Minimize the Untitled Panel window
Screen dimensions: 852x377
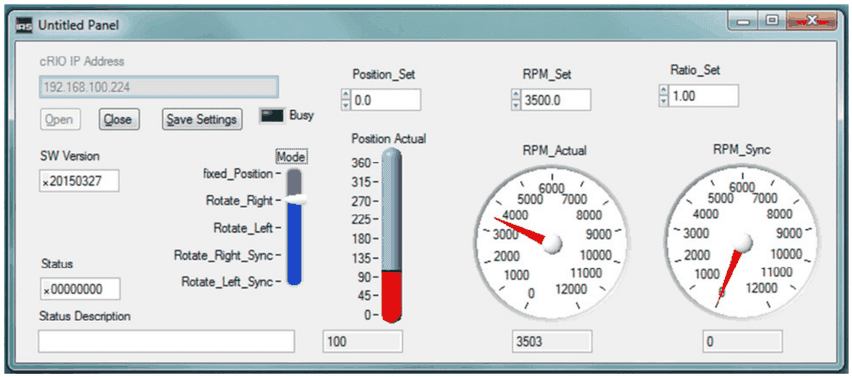(x=744, y=22)
